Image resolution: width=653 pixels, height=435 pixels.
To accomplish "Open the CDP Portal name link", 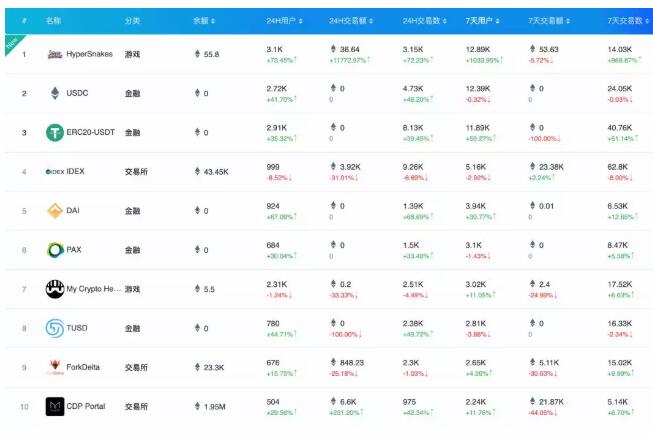I will [x=86, y=406].
